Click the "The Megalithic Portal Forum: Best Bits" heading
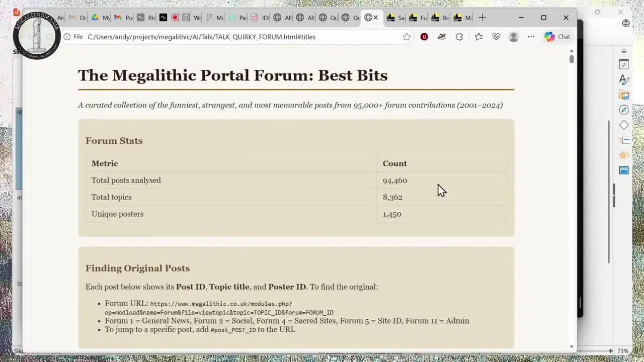This screenshot has height=362, width=644. [232, 75]
